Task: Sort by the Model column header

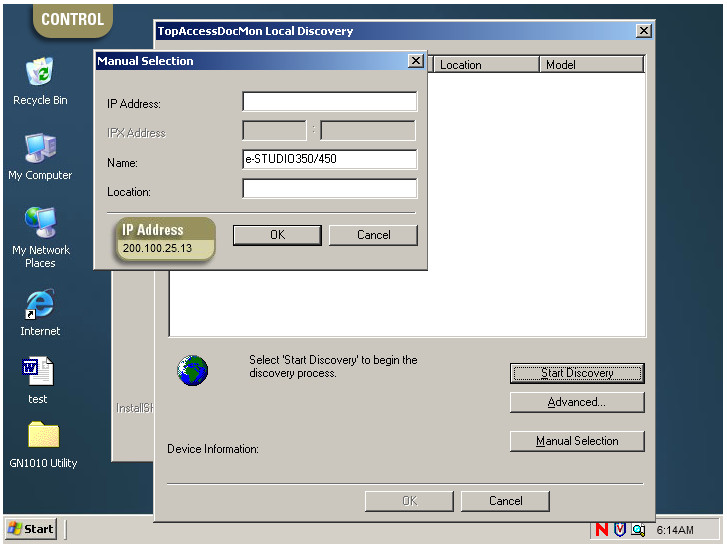Action: point(592,64)
